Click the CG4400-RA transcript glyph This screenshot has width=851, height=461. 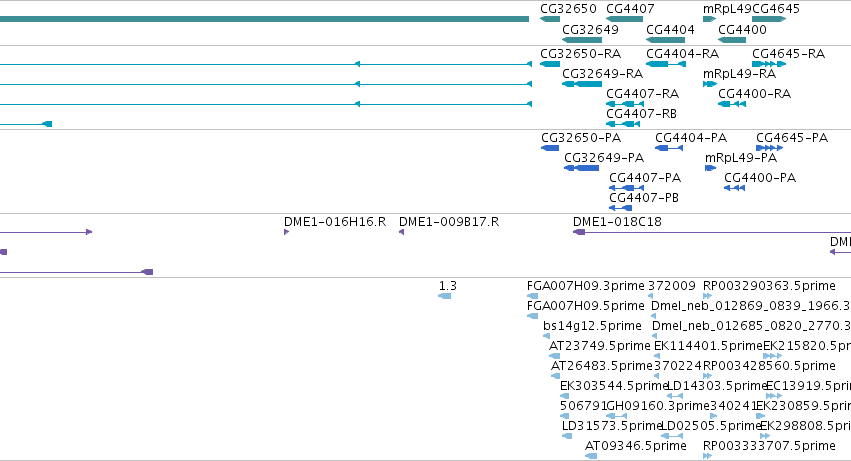[732, 104]
